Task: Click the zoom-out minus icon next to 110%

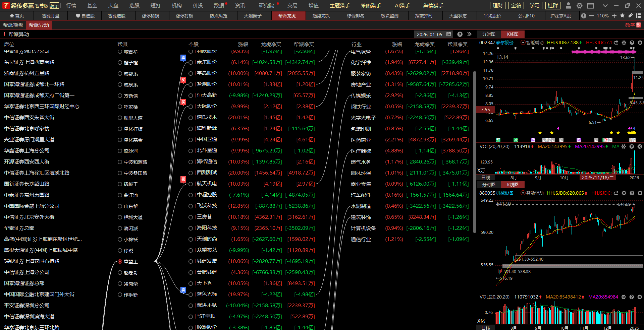Action: pos(591,16)
